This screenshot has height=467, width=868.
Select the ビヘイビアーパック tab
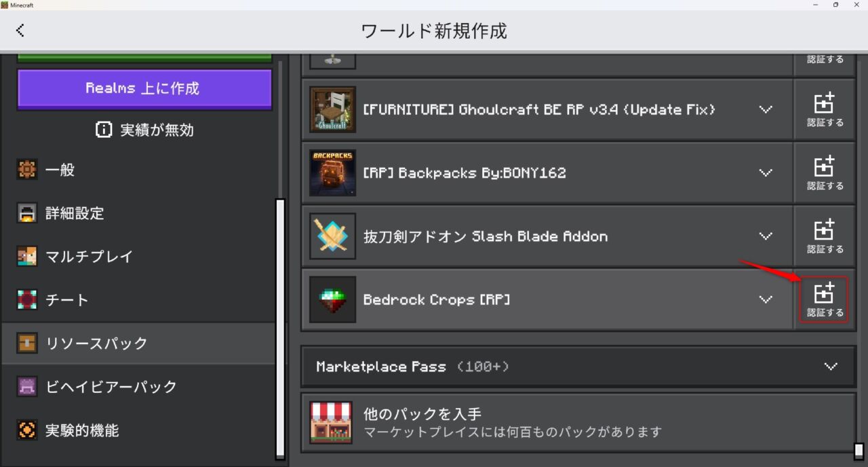coord(139,387)
